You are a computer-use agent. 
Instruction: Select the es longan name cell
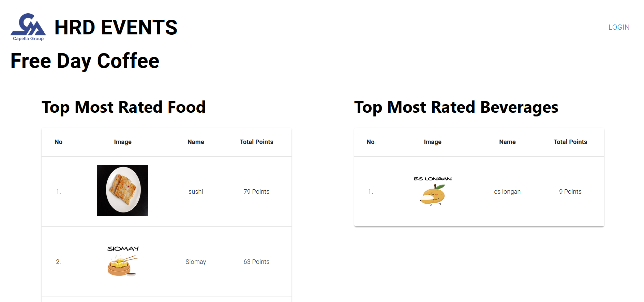tap(507, 192)
